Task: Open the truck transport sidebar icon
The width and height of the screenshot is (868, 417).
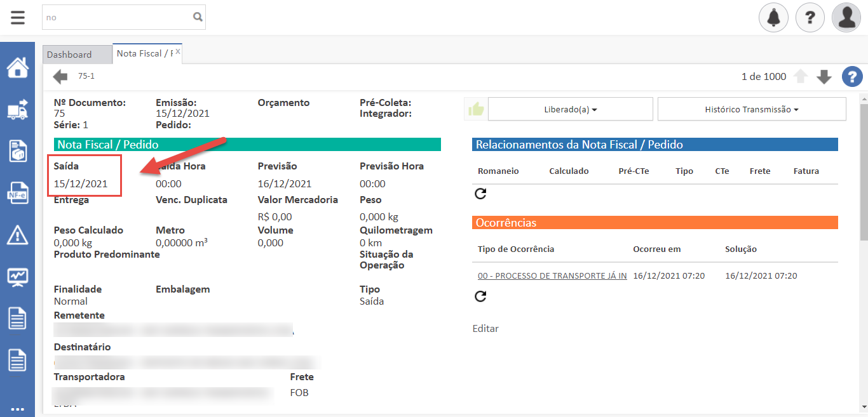Action: coord(17,109)
